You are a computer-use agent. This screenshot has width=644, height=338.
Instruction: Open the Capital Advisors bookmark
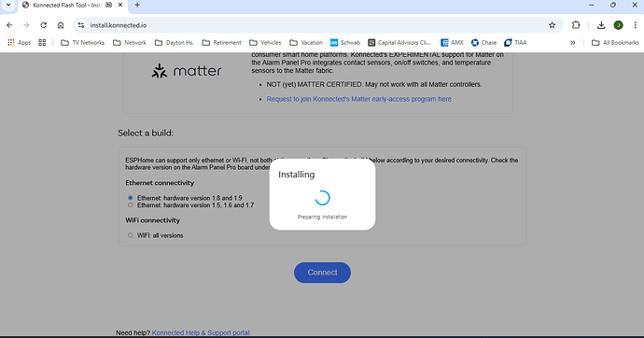399,42
